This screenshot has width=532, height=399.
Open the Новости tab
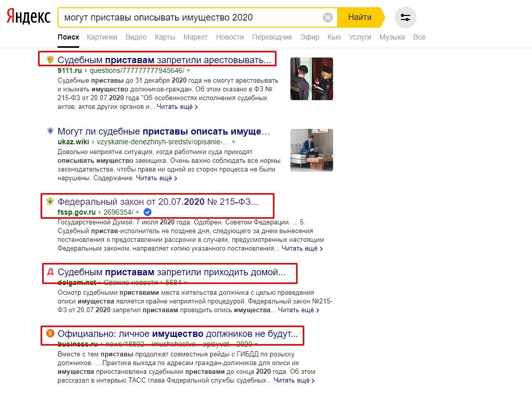[230, 37]
